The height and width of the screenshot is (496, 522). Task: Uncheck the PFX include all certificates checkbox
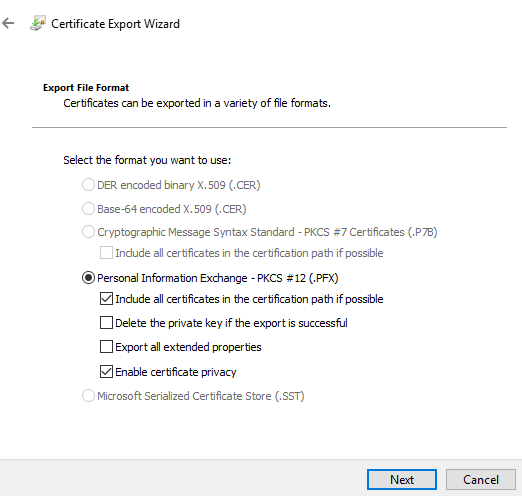[x=106, y=299]
